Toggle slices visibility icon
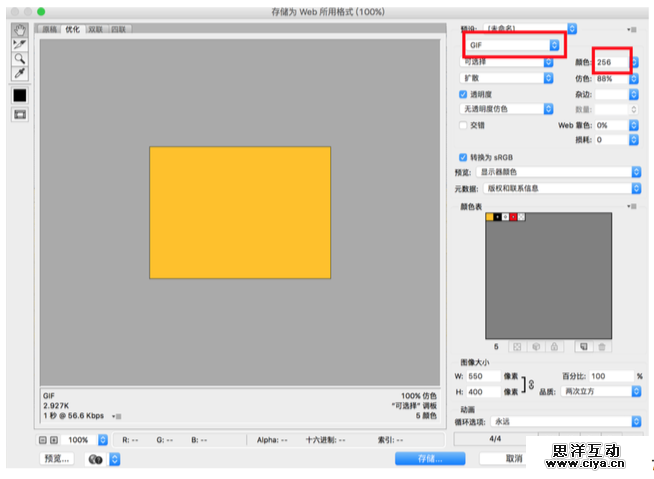This screenshot has height=479, width=654. (x=19, y=114)
